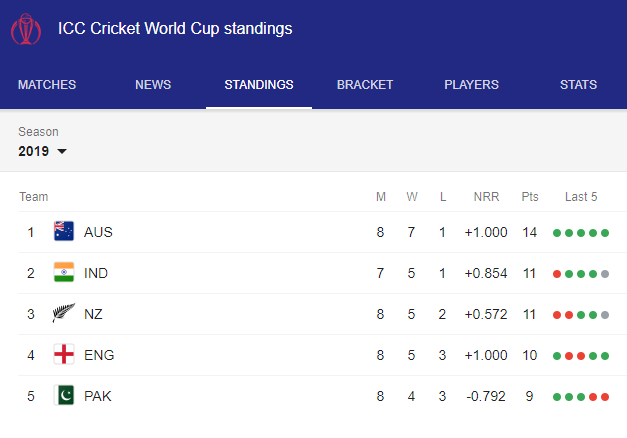
Task: Click the first red dot in NZ's Last 5
Action: tap(557, 315)
